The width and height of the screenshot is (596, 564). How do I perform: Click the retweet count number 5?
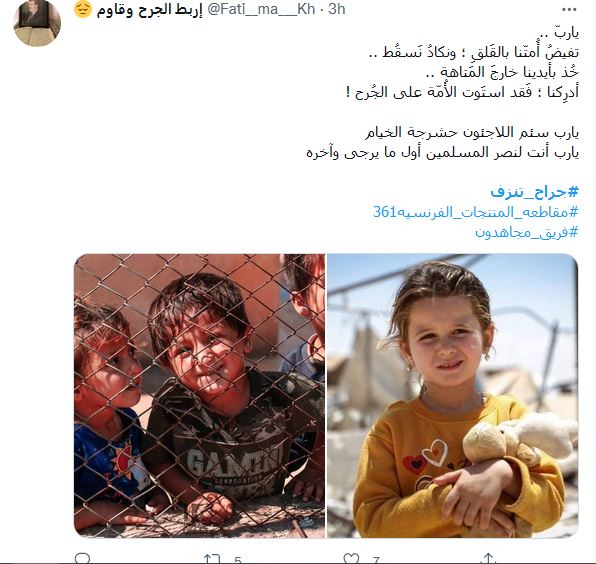pyautogui.click(x=238, y=560)
